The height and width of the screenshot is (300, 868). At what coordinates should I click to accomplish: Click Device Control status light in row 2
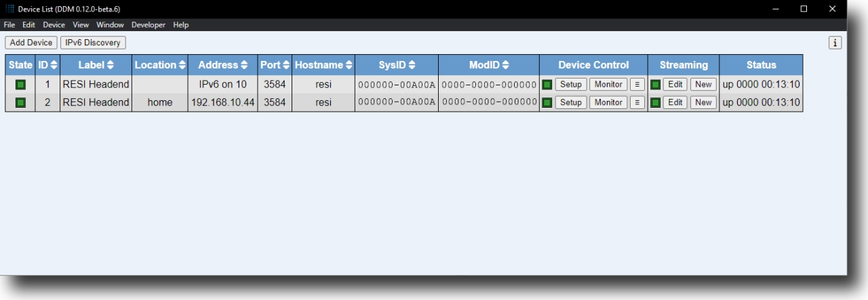[547, 102]
